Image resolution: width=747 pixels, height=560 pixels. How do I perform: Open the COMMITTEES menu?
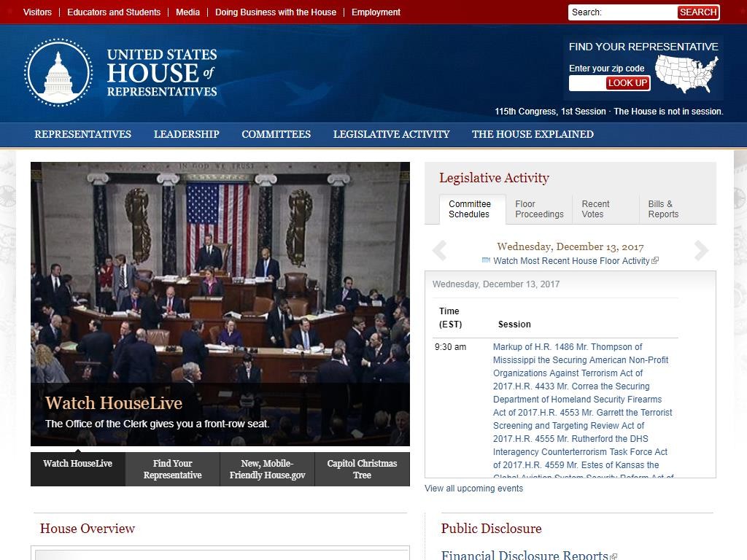click(276, 134)
